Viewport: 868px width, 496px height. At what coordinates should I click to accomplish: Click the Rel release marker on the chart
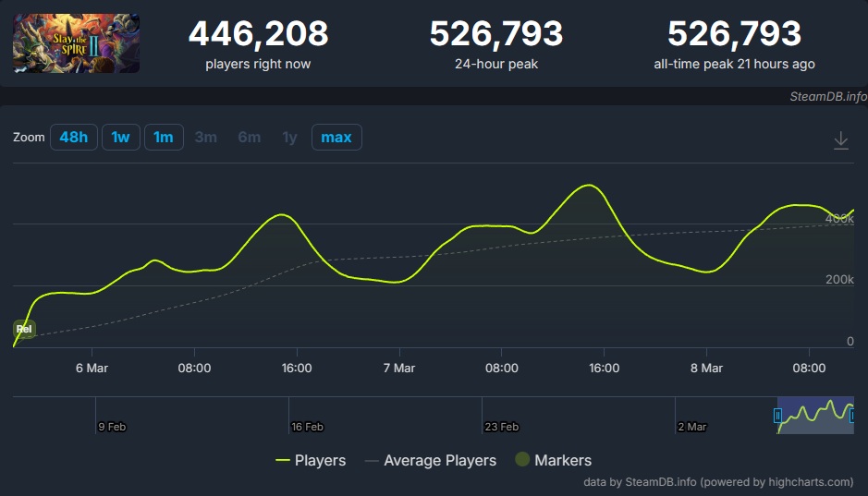pyautogui.click(x=24, y=328)
